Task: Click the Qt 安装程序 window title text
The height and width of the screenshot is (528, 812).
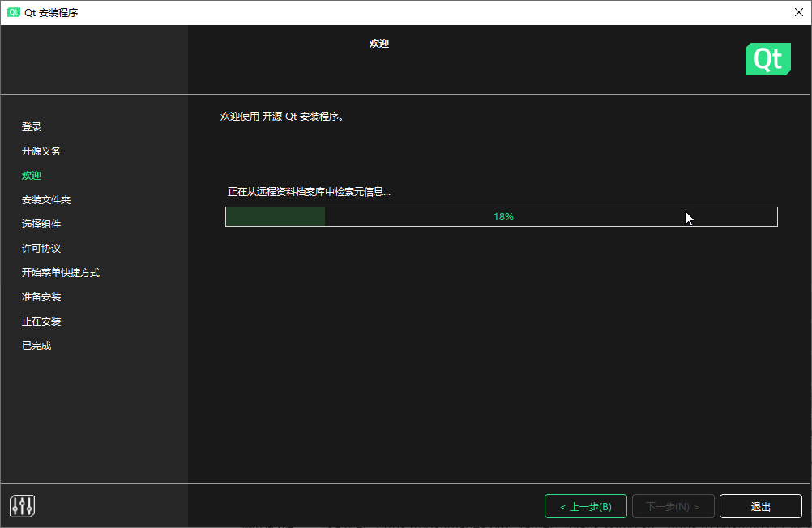Action: pyautogui.click(x=51, y=12)
